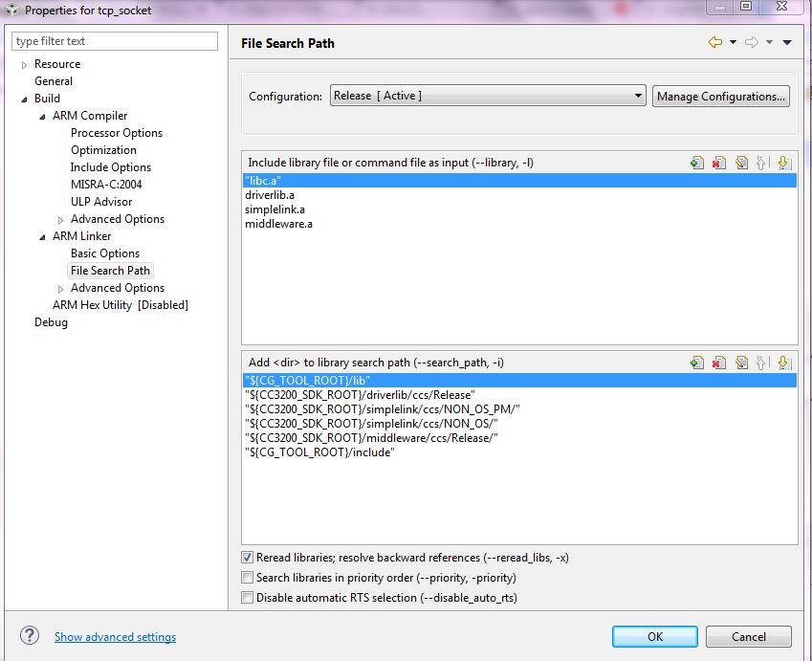Screen dimensions: 812x661
Task: Select driverlib.a library entry
Action: 519,195
